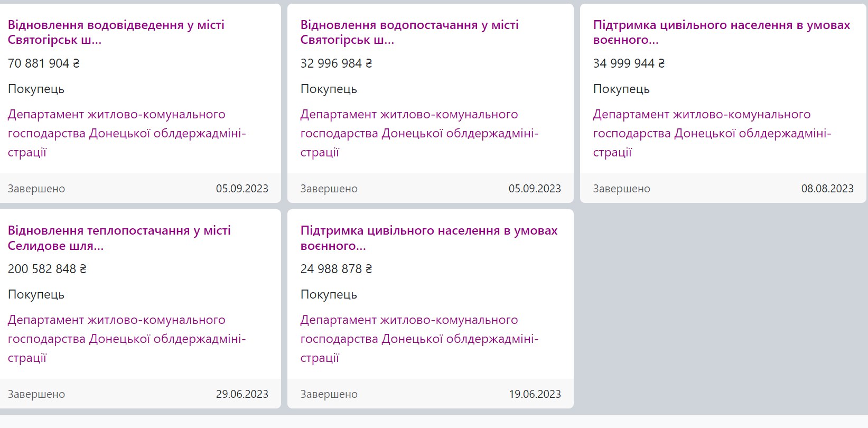Open 'Підтримка цивільного населення' title priced 24 988 878 ₴
The width and height of the screenshot is (868, 428).
429,238
